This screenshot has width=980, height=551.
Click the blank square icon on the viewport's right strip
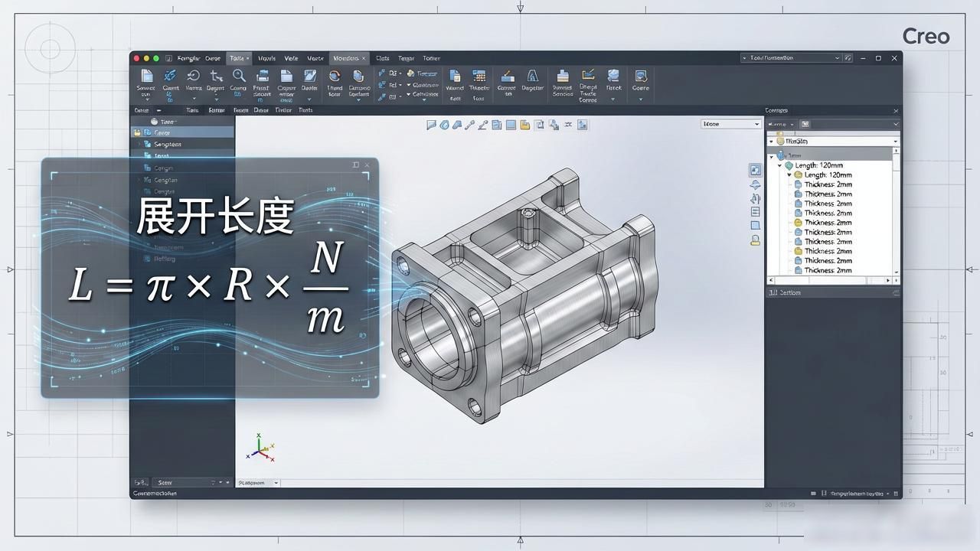pos(756,226)
